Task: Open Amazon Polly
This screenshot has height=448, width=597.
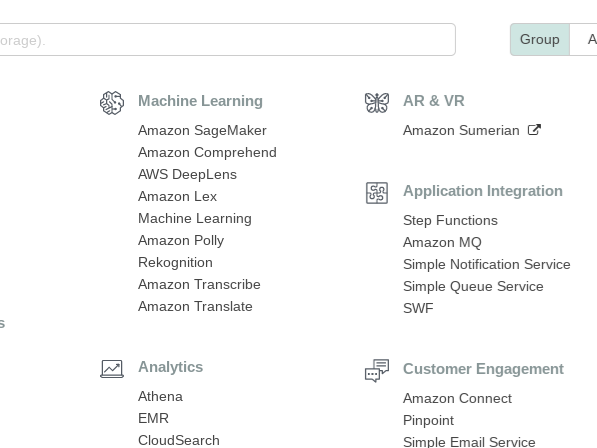Action: pyautogui.click(x=181, y=241)
